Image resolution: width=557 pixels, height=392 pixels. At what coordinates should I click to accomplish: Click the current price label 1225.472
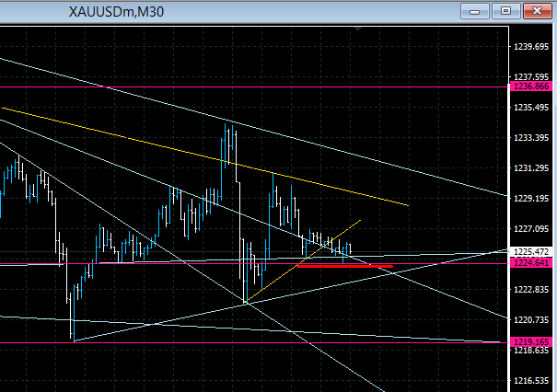[x=531, y=252]
